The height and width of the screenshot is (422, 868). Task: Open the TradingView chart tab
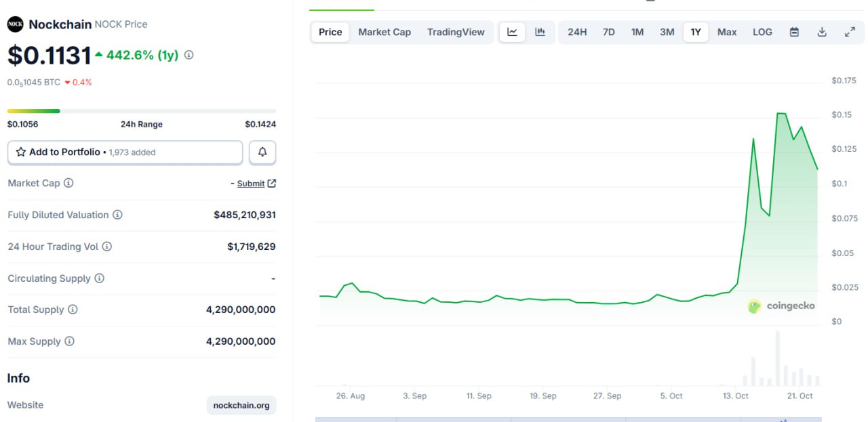tap(456, 32)
